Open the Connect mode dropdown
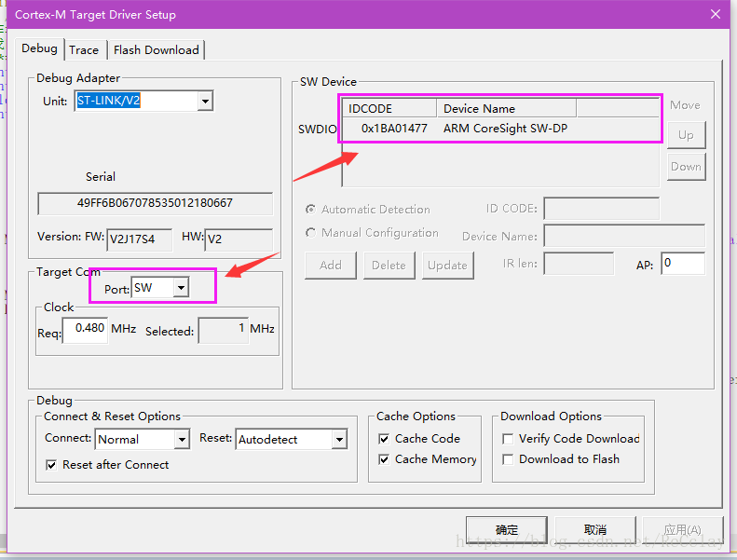This screenshot has width=737, height=560. (182, 440)
